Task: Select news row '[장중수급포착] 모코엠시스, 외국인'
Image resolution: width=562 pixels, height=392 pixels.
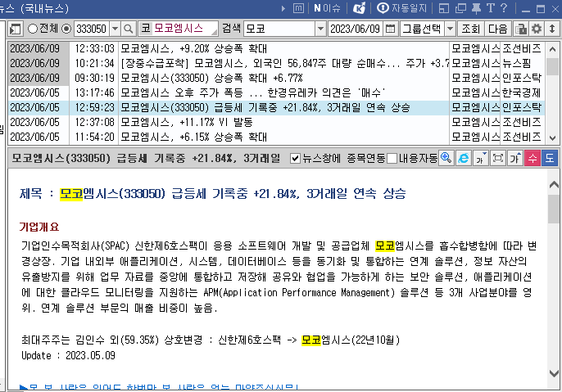Action: click(276, 63)
